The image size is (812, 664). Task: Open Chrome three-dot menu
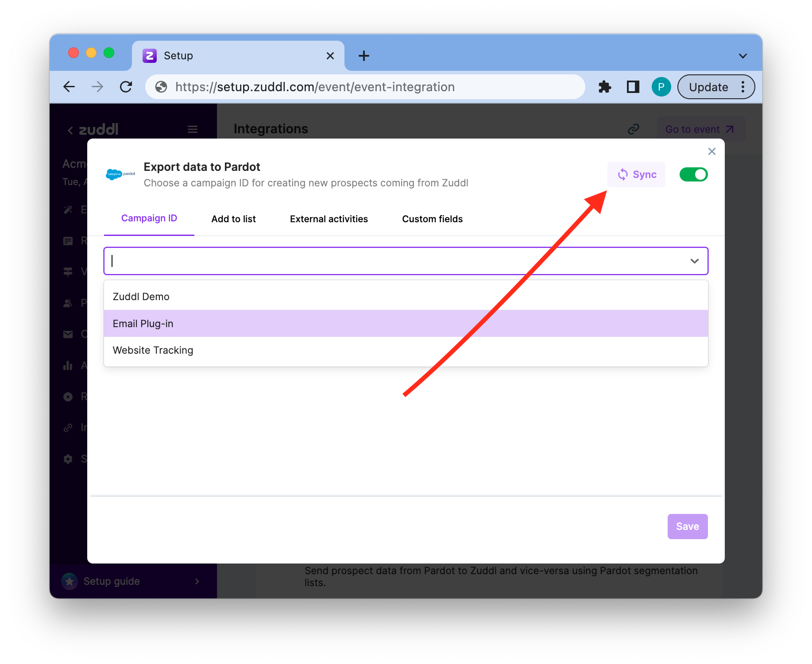(743, 87)
